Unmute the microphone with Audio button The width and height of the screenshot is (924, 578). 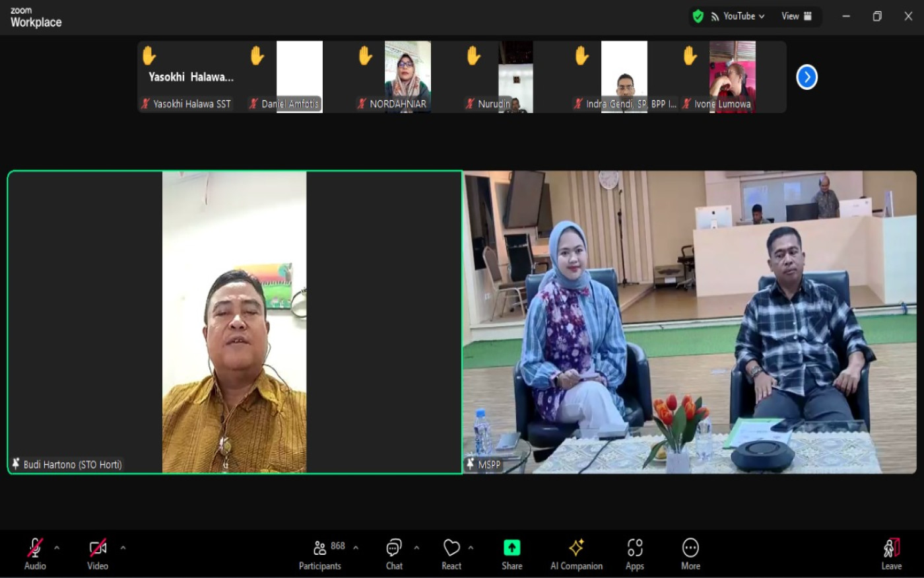[x=35, y=553]
